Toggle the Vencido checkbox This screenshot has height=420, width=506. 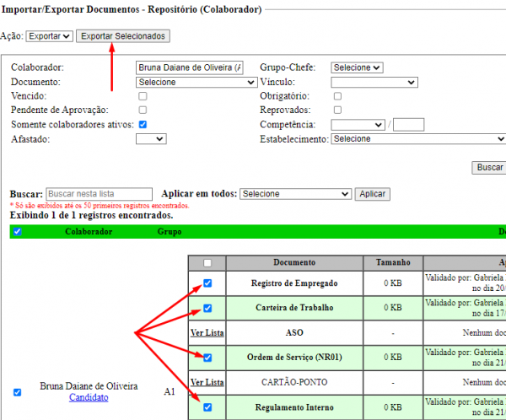(143, 96)
